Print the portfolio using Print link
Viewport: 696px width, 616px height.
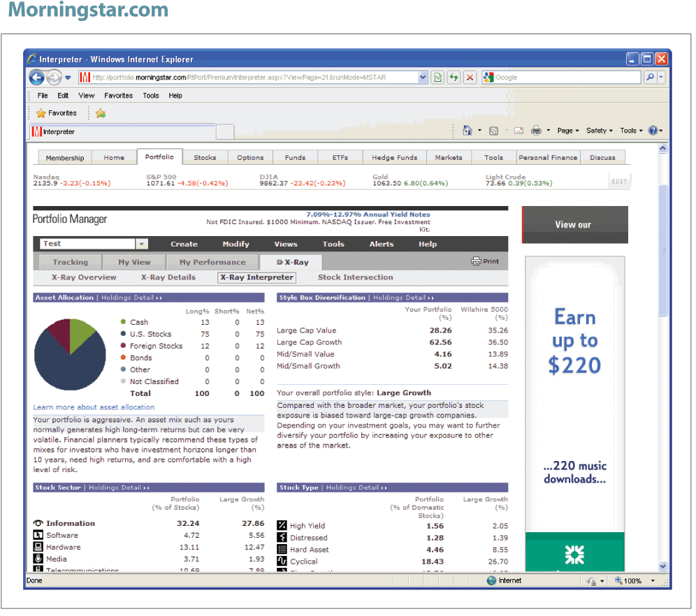[486, 261]
